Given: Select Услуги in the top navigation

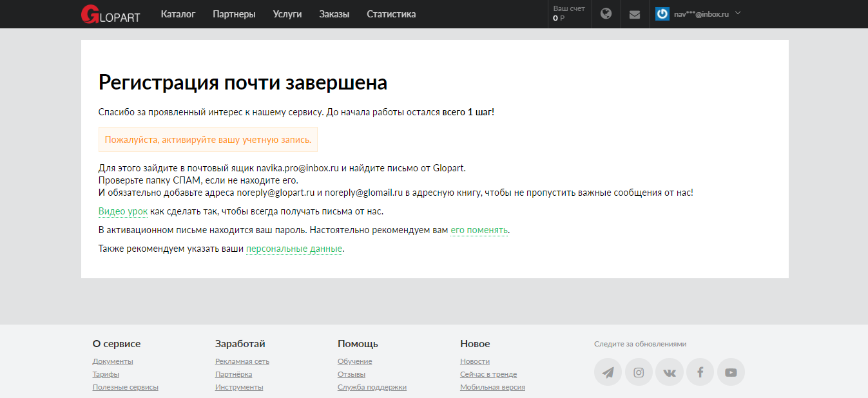Looking at the screenshot, I should (287, 14).
